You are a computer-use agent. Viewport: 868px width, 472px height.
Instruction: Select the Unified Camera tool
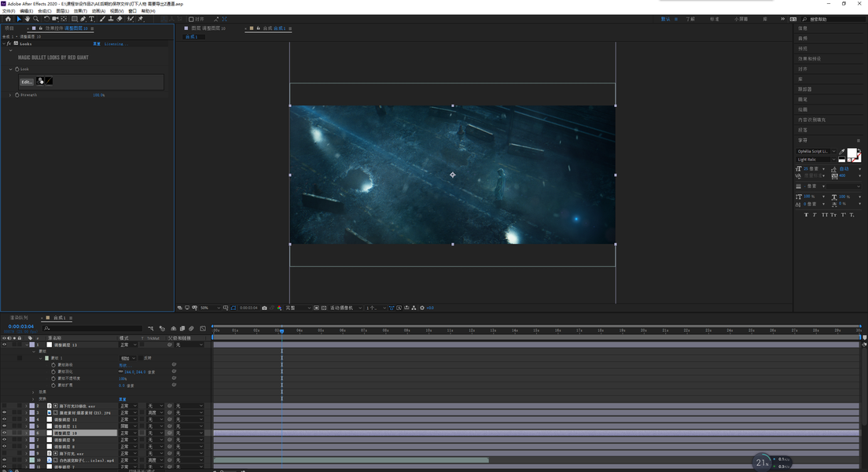pyautogui.click(x=55, y=19)
